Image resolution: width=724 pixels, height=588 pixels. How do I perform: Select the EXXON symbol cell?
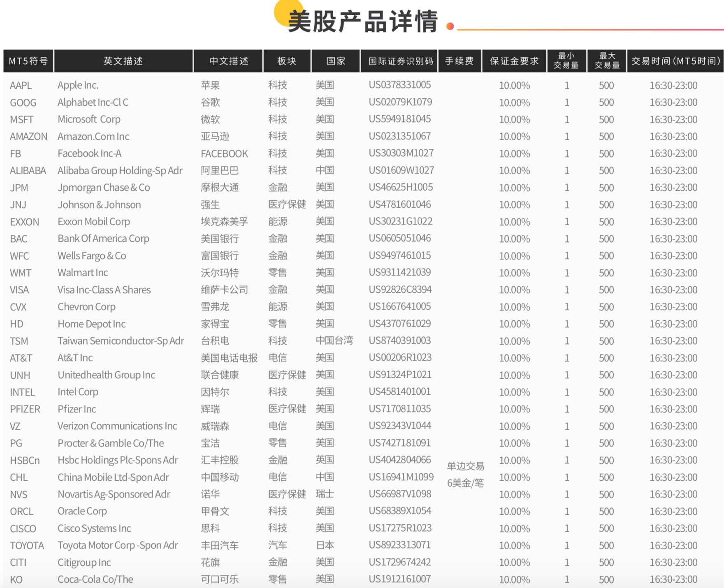pos(24,222)
